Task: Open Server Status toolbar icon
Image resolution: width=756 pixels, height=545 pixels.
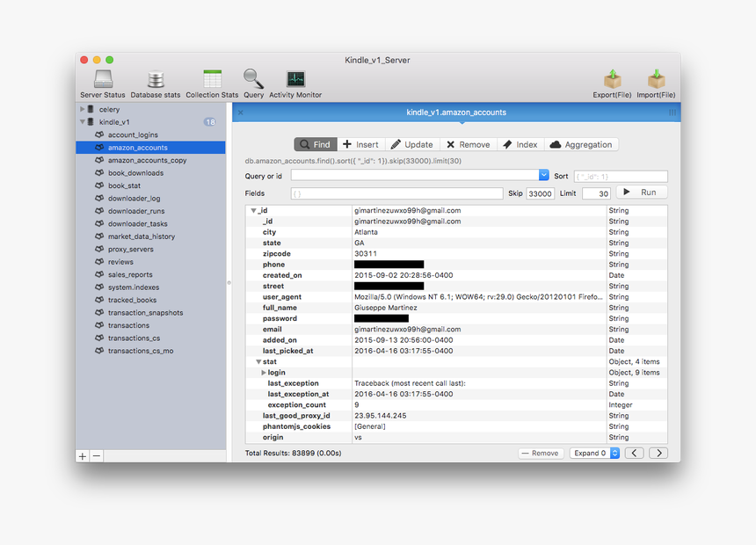Action: click(103, 79)
